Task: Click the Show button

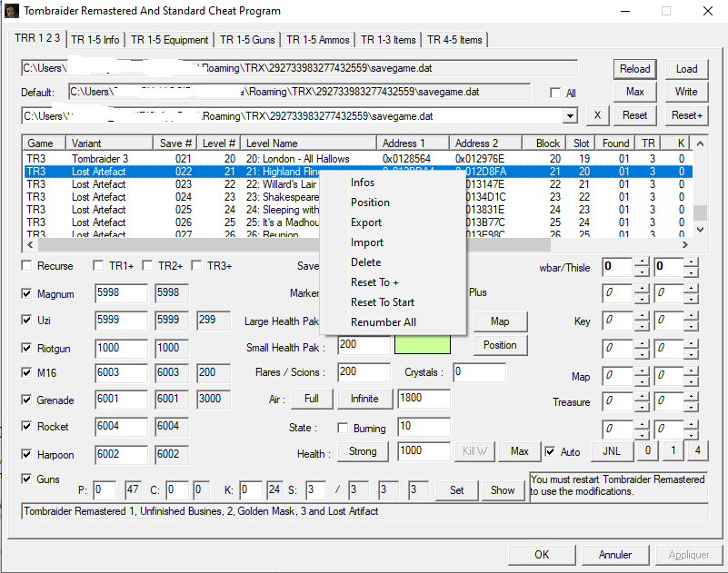Action: click(x=503, y=490)
